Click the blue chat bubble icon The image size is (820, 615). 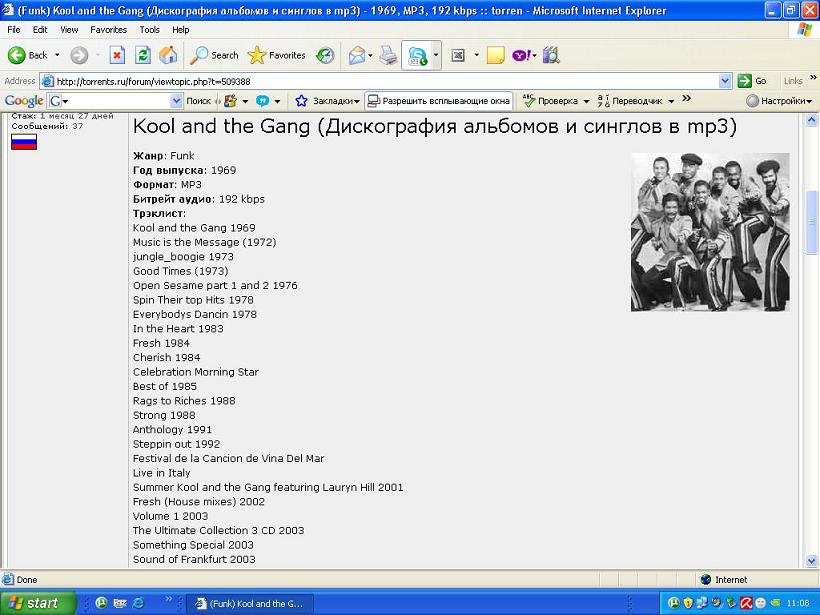[x=263, y=101]
